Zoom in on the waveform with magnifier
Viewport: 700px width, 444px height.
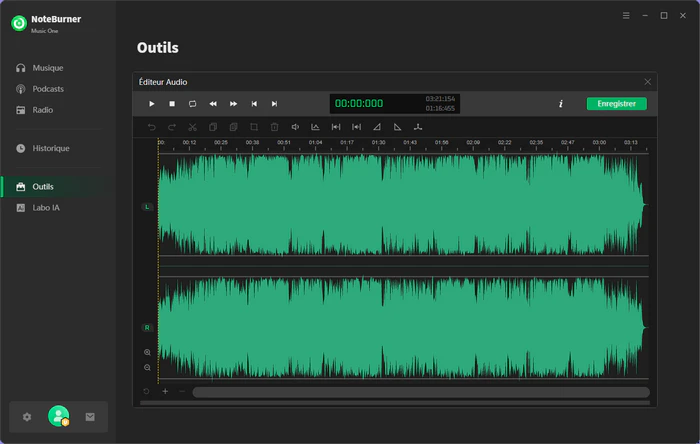[x=147, y=353]
